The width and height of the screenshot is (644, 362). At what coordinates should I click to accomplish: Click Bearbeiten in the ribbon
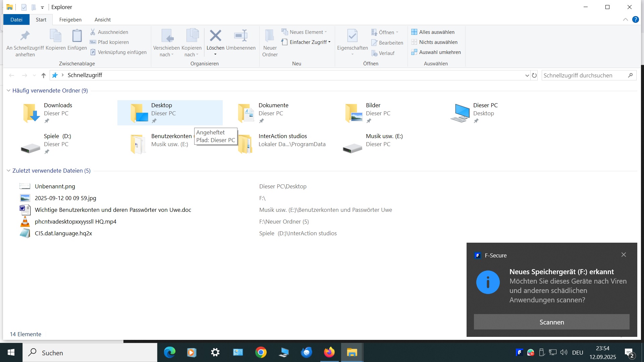coord(387,43)
